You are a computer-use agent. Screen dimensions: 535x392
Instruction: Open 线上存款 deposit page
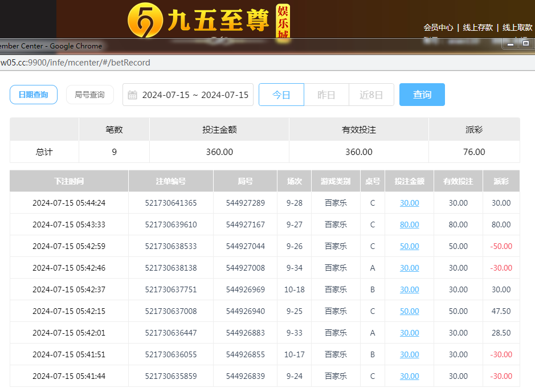(x=477, y=27)
